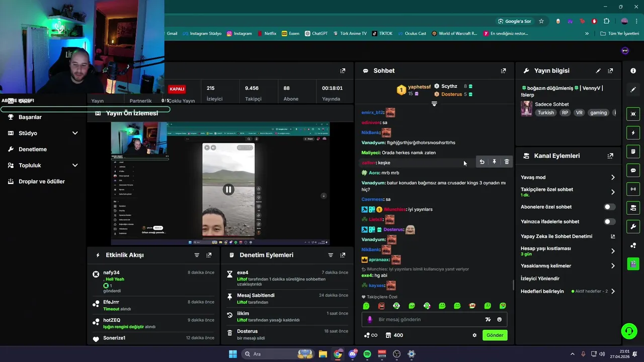Screen dimensions: 644x362
Task: Toggle activity feed lightning icon in right sidebar
Action: (x=633, y=133)
